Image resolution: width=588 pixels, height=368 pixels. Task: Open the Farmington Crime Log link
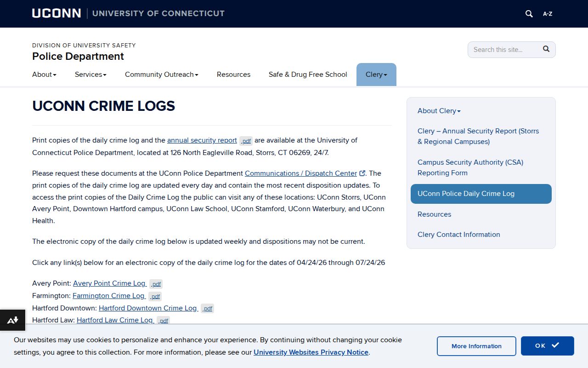[x=108, y=295]
